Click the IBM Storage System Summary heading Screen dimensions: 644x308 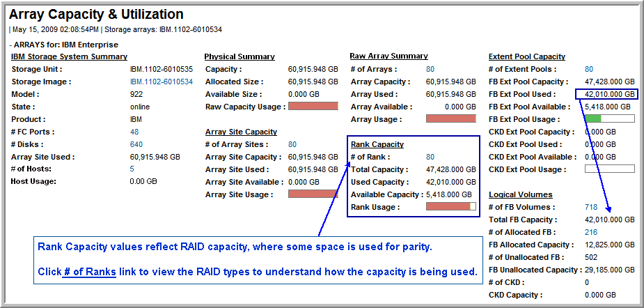(69, 56)
